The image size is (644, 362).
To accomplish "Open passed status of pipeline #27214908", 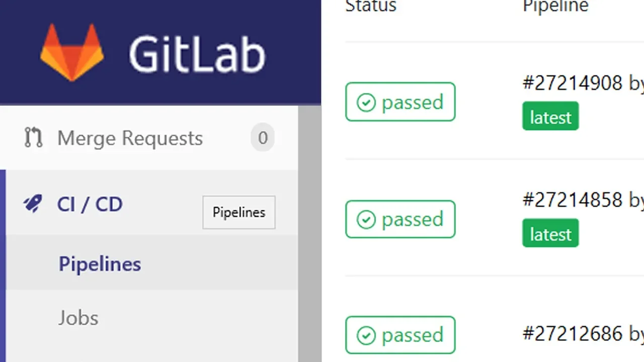I will click(x=400, y=102).
